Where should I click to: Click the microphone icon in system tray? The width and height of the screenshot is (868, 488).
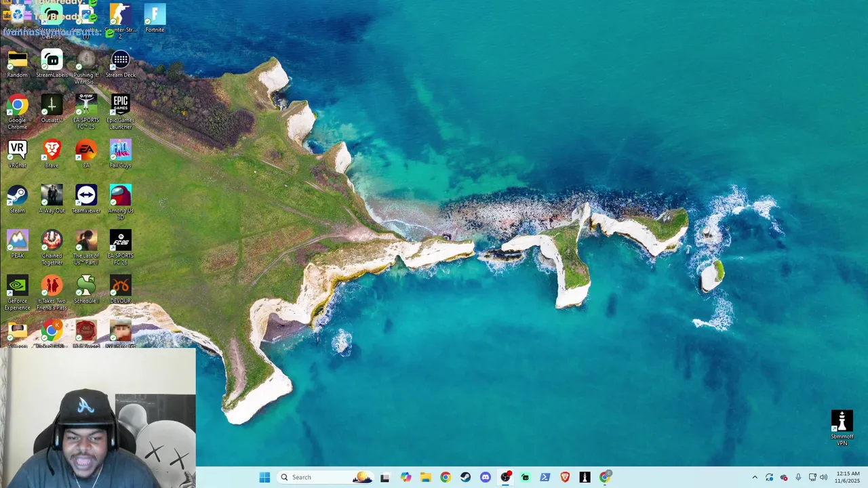[x=798, y=477]
